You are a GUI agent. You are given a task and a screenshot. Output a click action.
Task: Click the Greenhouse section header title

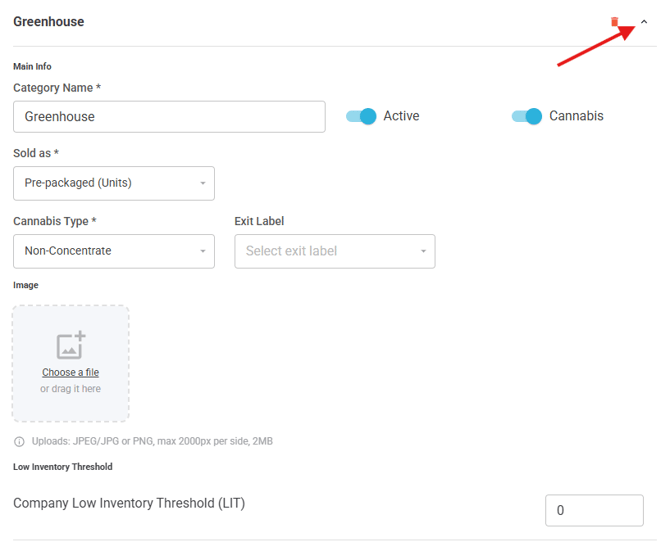pyautogui.click(x=48, y=21)
